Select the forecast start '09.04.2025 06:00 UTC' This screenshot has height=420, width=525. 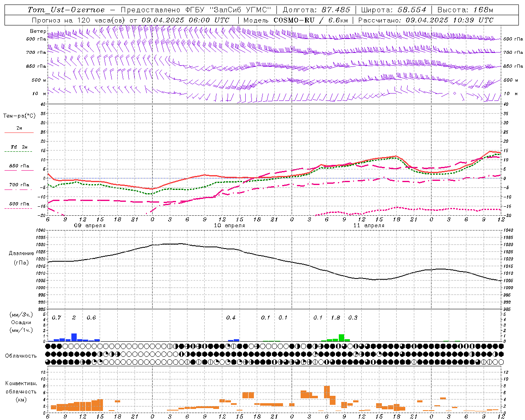point(185,20)
